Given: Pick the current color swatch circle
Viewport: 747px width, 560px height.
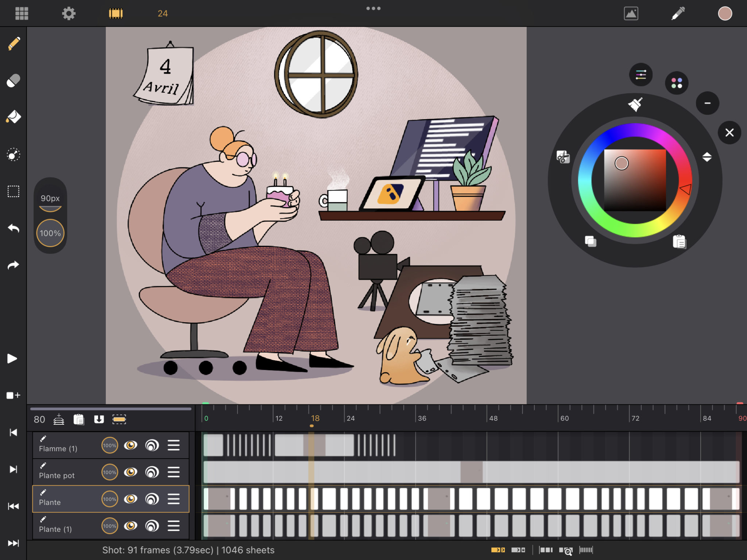Looking at the screenshot, I should click(725, 13).
